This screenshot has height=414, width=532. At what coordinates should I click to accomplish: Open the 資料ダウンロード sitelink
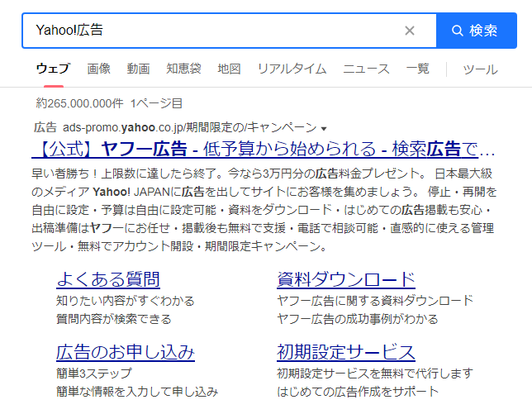tap(346, 279)
